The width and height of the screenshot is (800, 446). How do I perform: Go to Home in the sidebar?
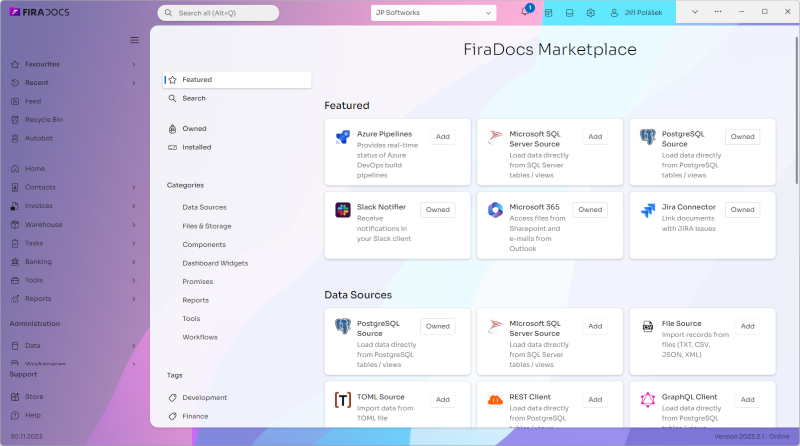click(x=35, y=169)
